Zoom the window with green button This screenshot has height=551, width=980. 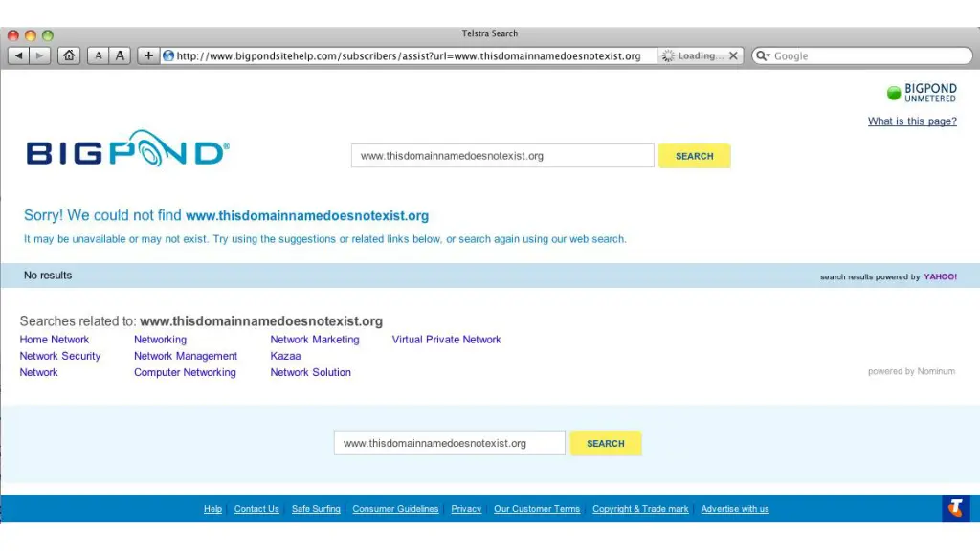pos(48,35)
